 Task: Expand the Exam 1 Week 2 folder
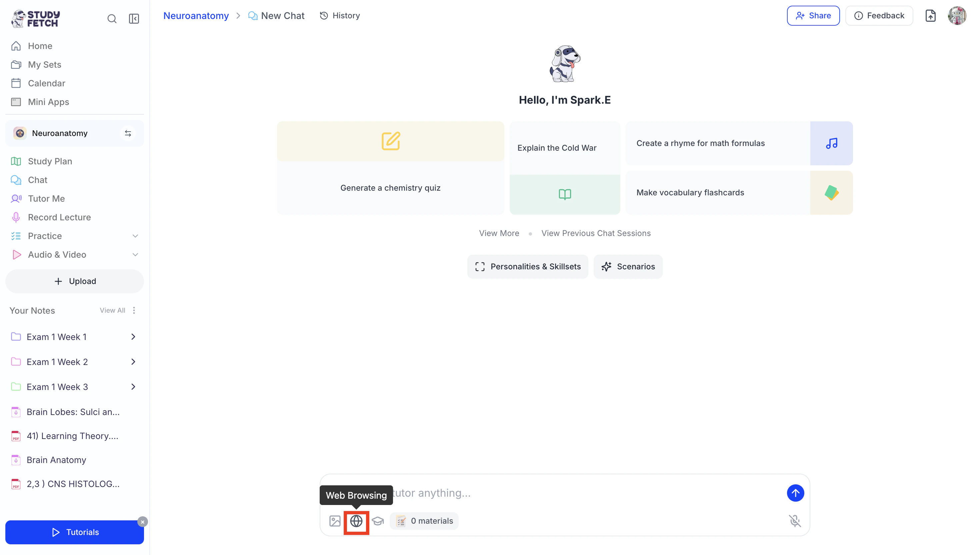(133, 362)
